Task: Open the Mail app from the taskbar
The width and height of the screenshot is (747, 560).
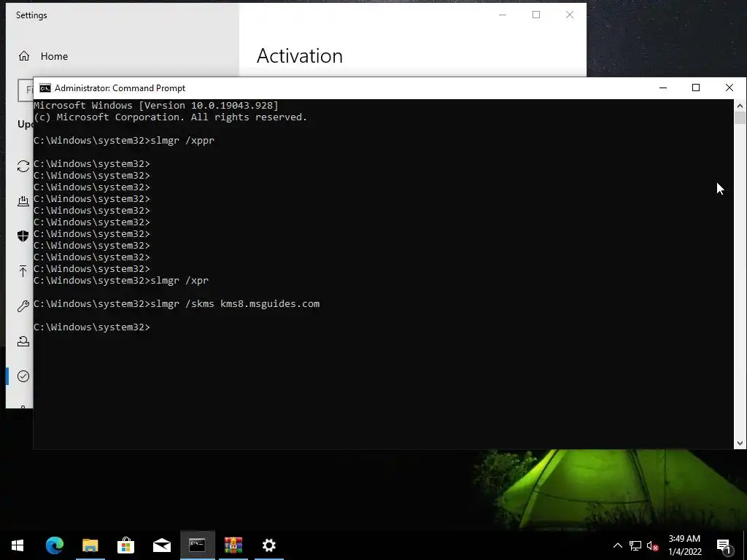Action: coord(161,545)
